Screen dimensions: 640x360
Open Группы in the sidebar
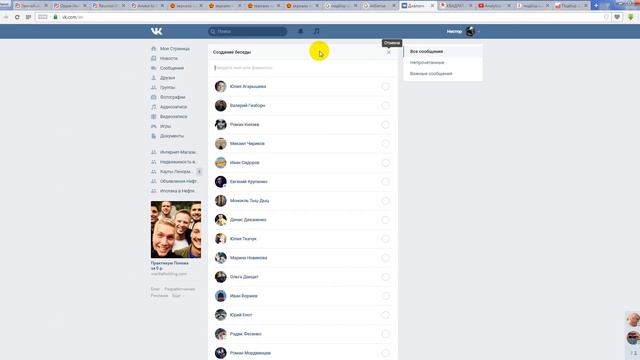(x=167, y=87)
